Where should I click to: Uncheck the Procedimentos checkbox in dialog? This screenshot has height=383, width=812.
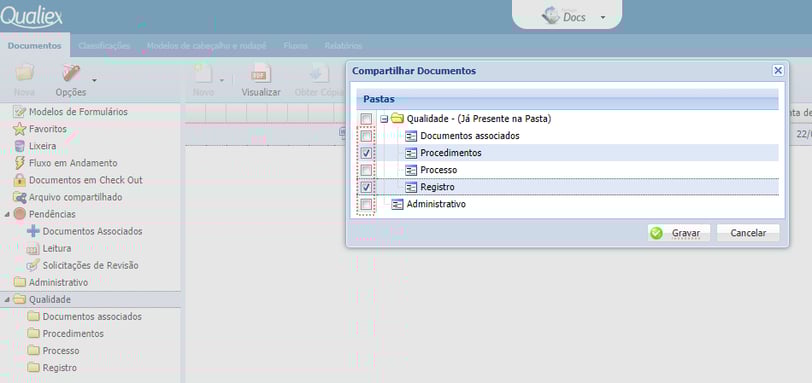click(366, 153)
